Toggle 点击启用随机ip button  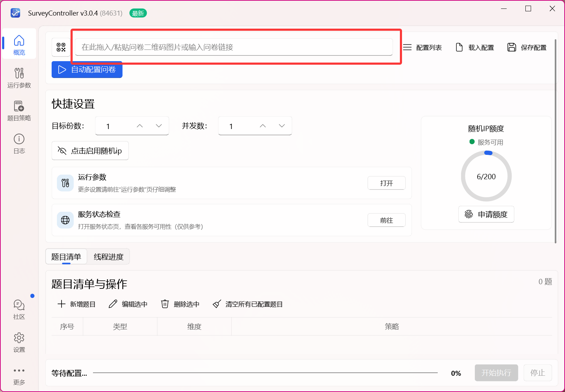(x=90, y=151)
